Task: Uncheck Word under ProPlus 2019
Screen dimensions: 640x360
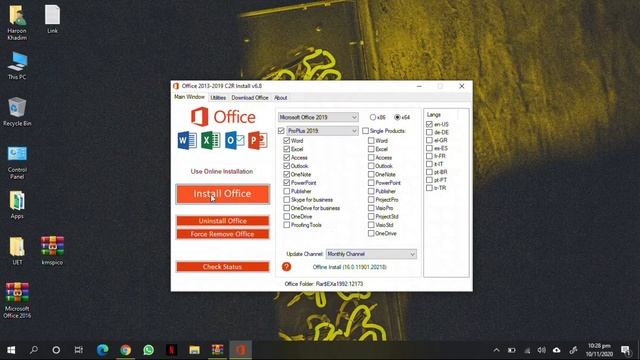Action: [x=287, y=140]
